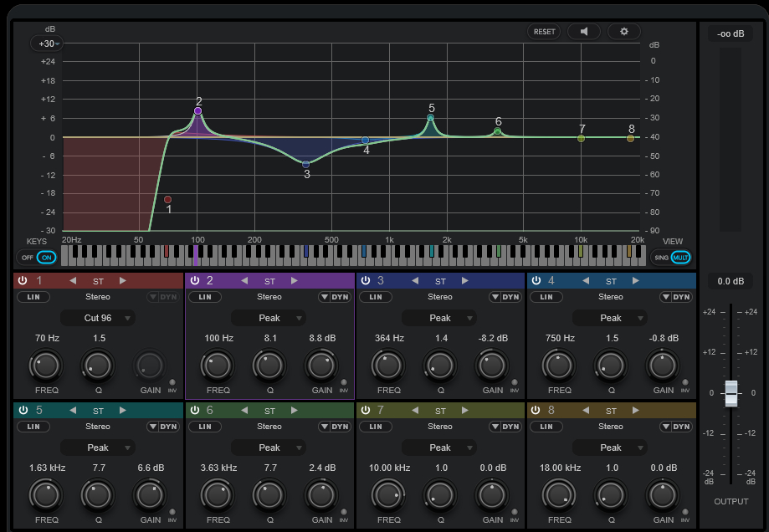This screenshot has width=769, height=532.
Task: Click band 6 power icon
Action: coord(194,411)
